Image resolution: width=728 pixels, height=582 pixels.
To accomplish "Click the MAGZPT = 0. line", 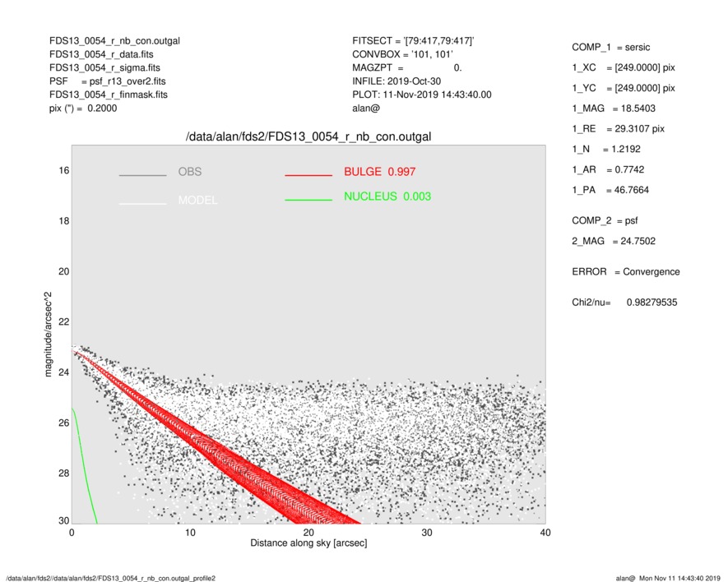I will click(x=406, y=67).
